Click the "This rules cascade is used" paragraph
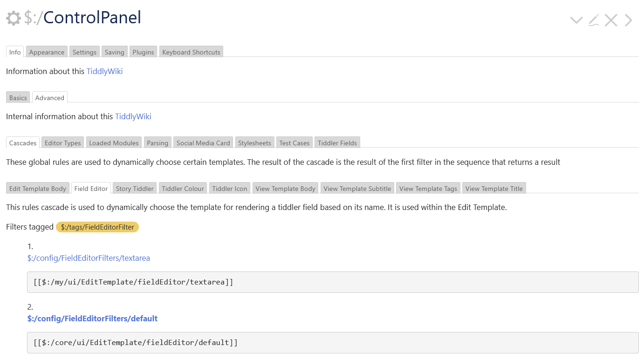The image size is (644, 359). (256, 207)
